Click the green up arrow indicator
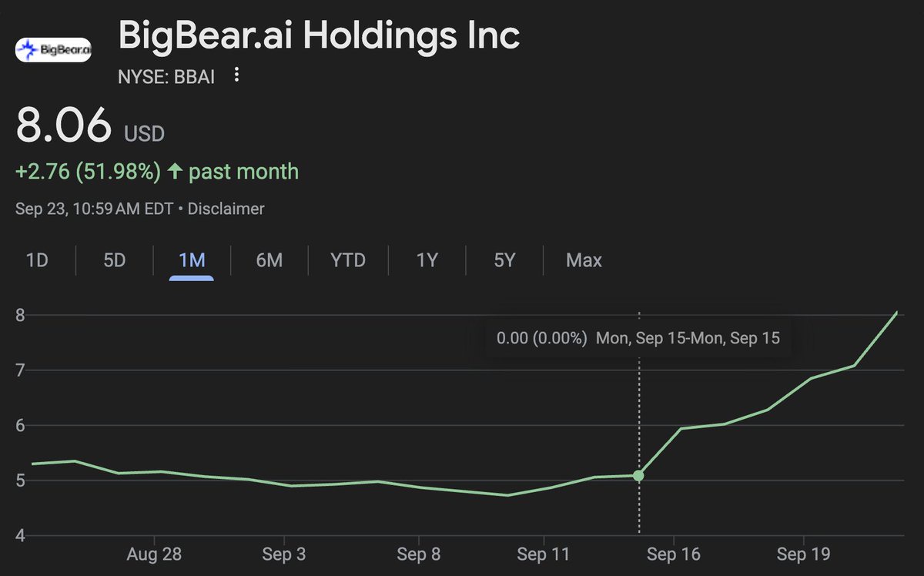The width and height of the screenshot is (924, 576). click(x=175, y=171)
